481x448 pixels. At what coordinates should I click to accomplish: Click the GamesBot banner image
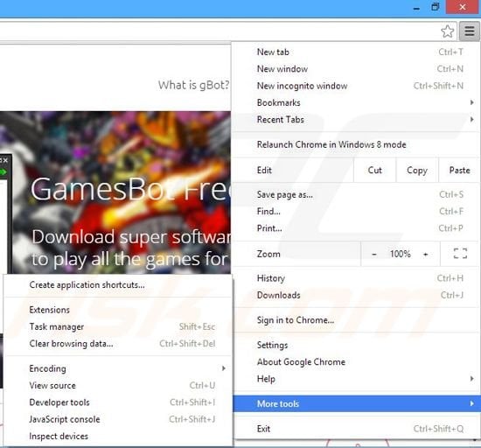coord(115,192)
